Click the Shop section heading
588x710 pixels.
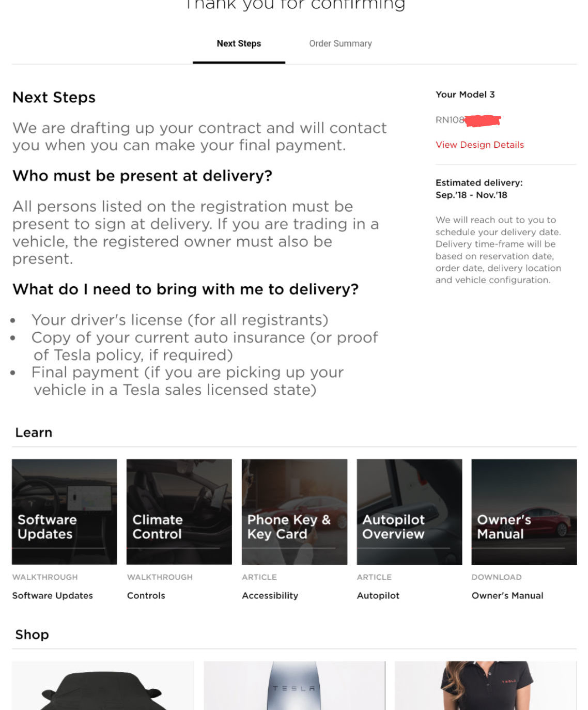[32, 635]
